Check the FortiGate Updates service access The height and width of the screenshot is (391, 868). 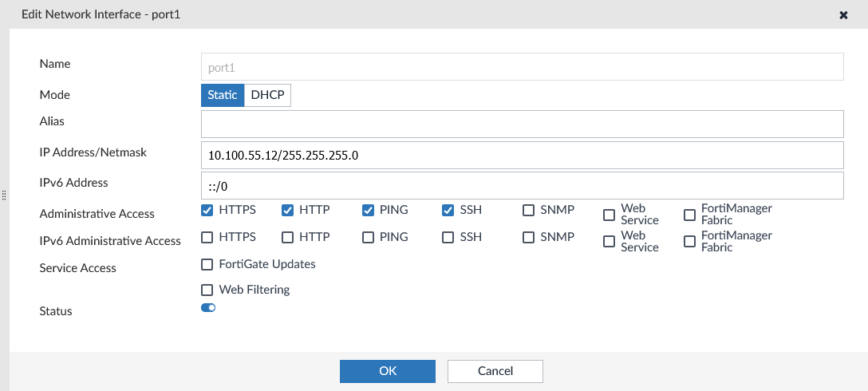(x=207, y=264)
